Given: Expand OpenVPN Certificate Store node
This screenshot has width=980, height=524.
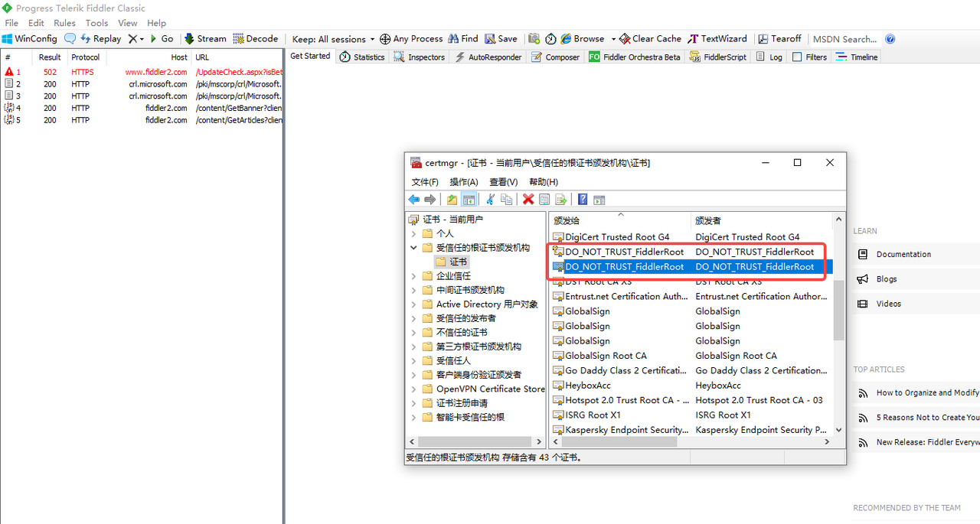Looking at the screenshot, I should click(414, 389).
